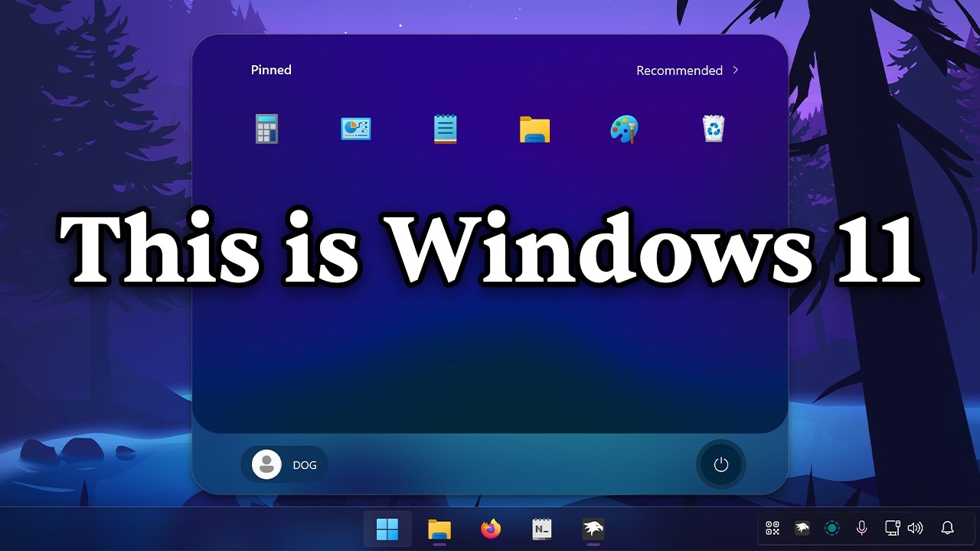The image size is (980, 551).
Task: Click the green circular tray icon
Action: coord(832,528)
